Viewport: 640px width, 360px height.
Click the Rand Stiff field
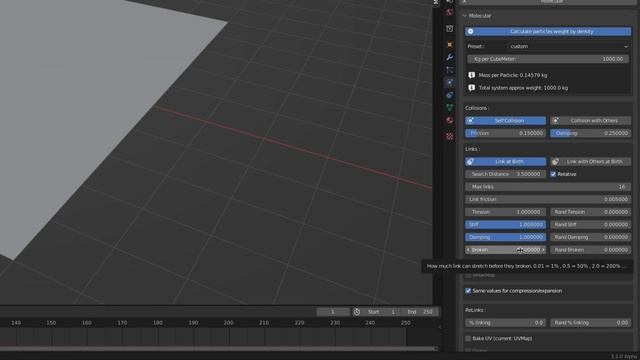pos(590,224)
